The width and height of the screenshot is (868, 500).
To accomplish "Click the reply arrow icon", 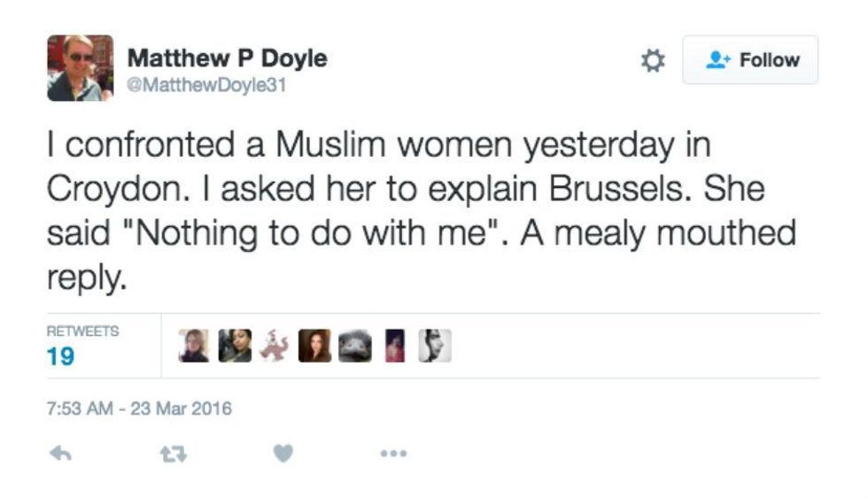I will [60, 454].
